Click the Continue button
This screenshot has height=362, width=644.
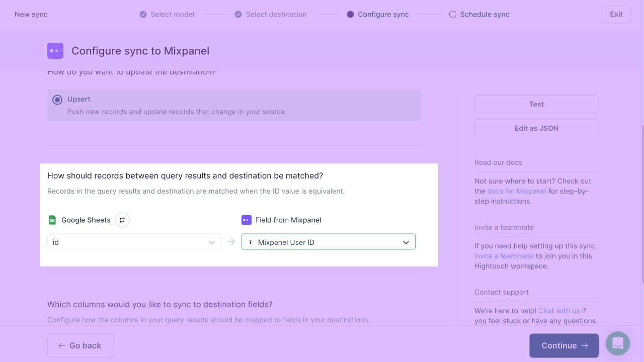pyautogui.click(x=564, y=345)
